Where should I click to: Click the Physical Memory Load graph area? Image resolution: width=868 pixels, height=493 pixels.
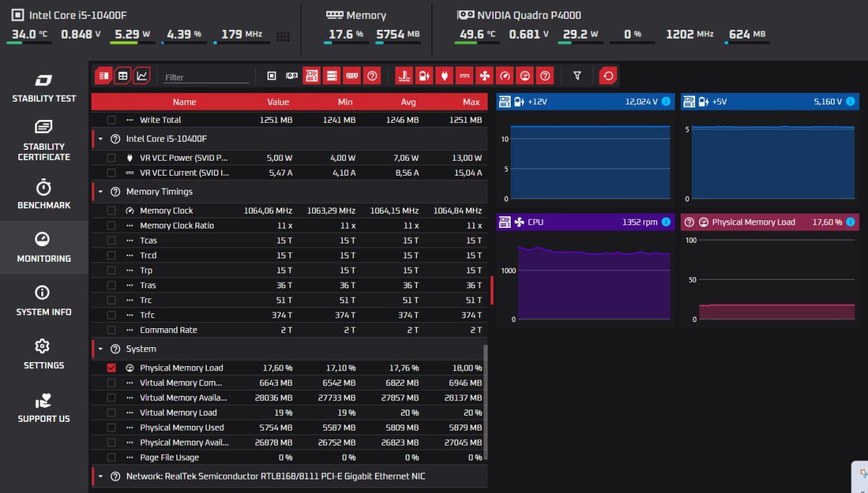coord(776,279)
